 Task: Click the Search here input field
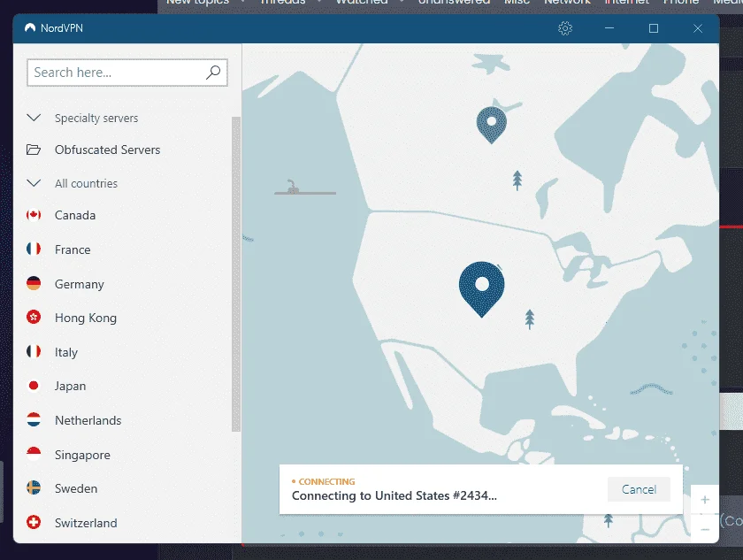(127, 73)
